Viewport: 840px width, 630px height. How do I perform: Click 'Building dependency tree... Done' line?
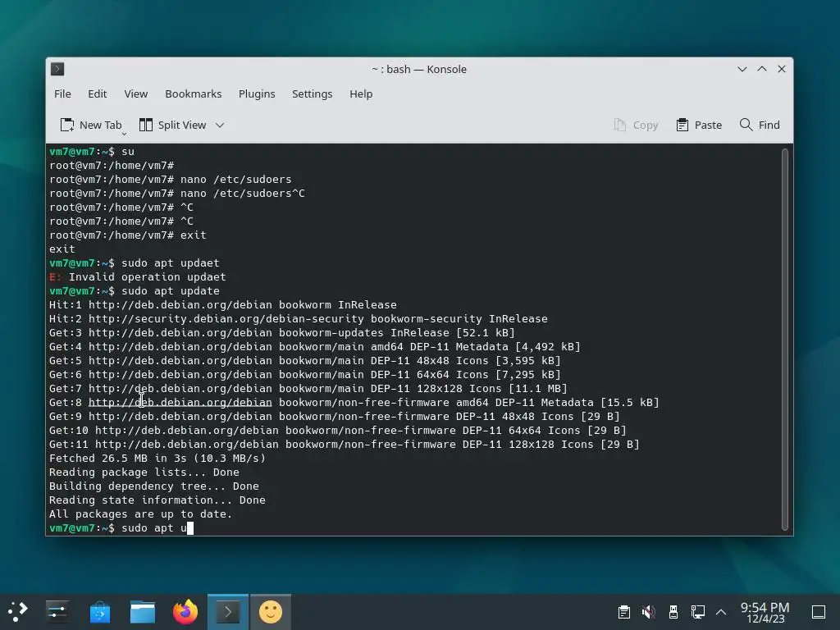pos(154,486)
